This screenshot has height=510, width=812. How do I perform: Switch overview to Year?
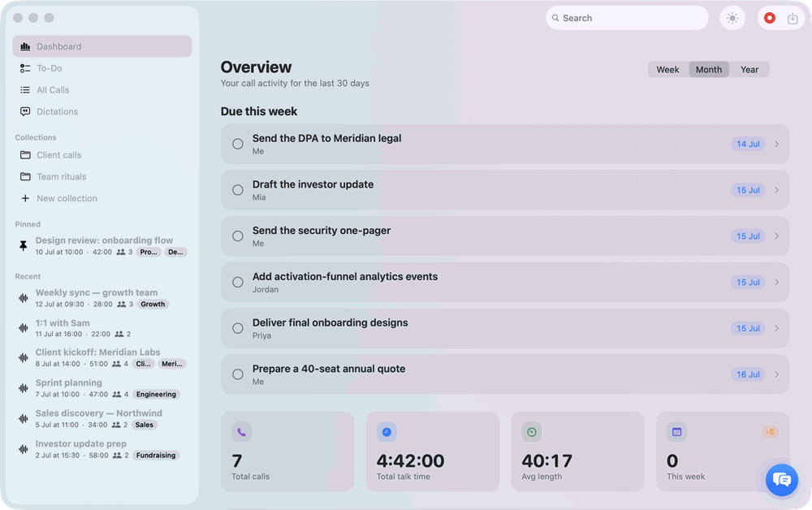749,69
